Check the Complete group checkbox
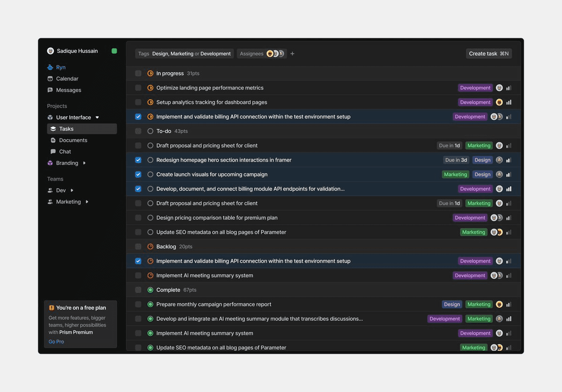Viewport: 562px width, 392px height. click(x=138, y=290)
